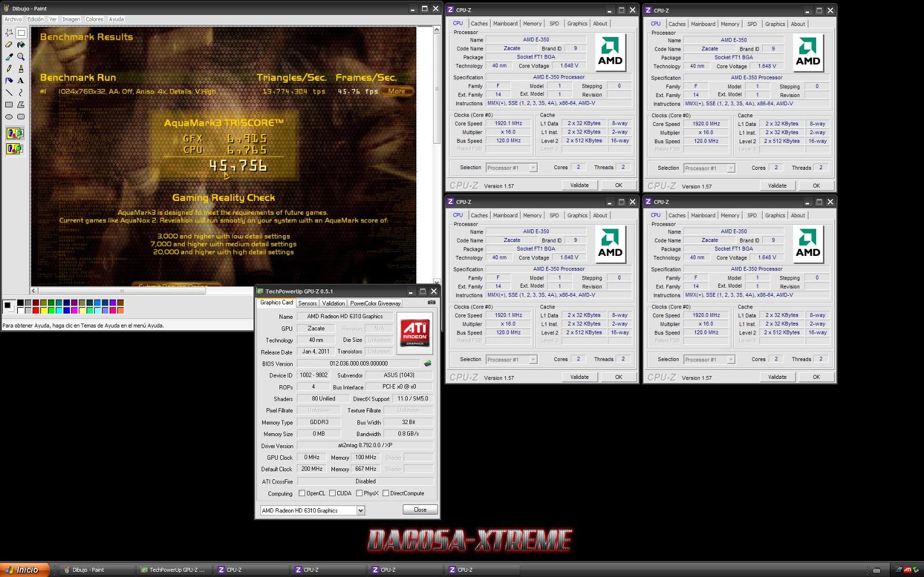Switch to TechPowerUp GPU-Z in the taskbar

coord(174,570)
